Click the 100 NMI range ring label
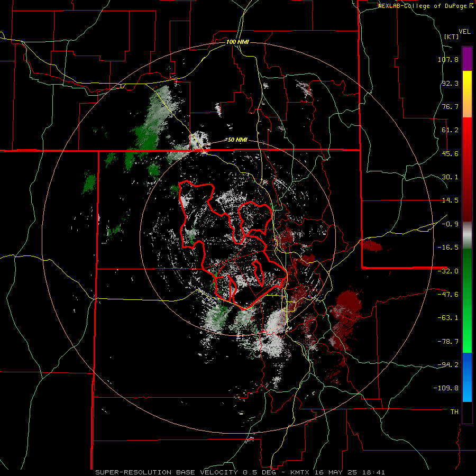 237,42
